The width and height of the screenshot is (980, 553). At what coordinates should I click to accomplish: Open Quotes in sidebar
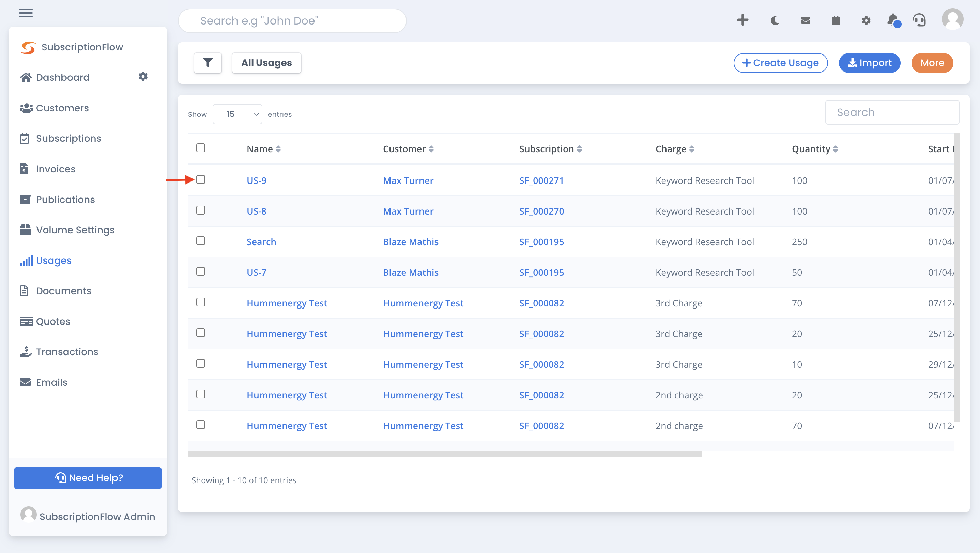(45, 321)
